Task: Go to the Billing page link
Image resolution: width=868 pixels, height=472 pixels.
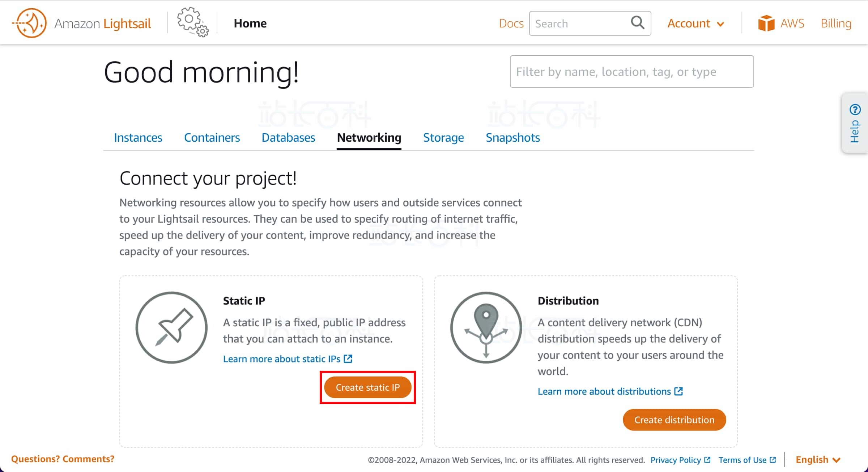Action: (836, 23)
